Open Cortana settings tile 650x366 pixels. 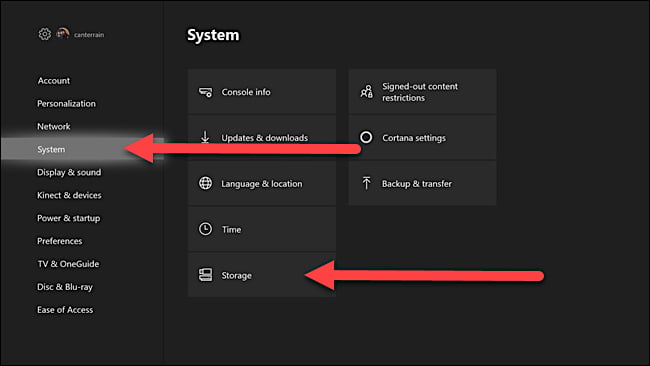click(x=422, y=138)
